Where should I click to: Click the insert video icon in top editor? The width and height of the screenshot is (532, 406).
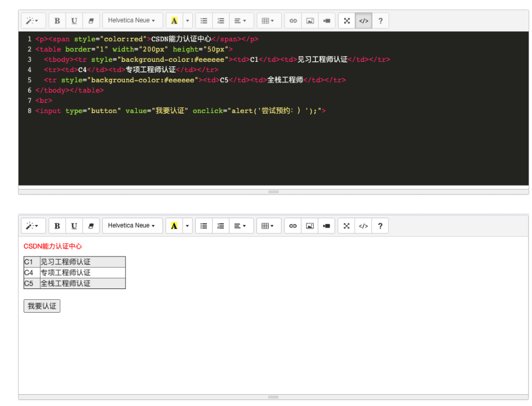[x=327, y=21]
